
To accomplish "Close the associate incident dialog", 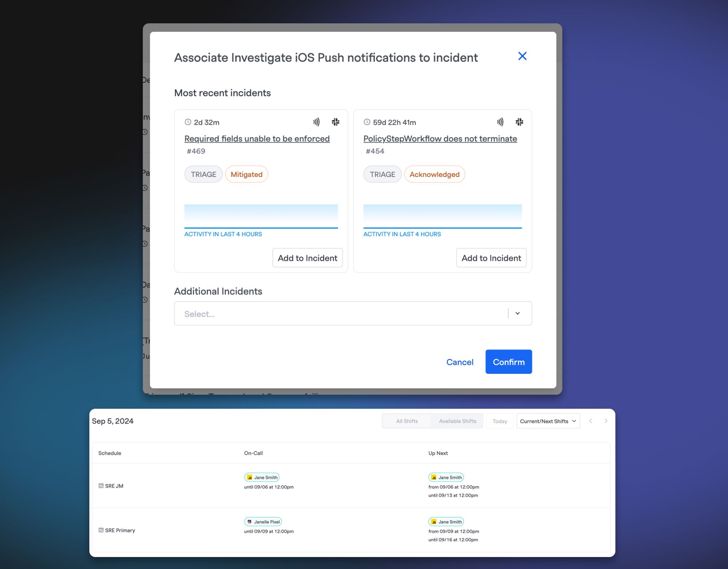I will (x=522, y=56).
